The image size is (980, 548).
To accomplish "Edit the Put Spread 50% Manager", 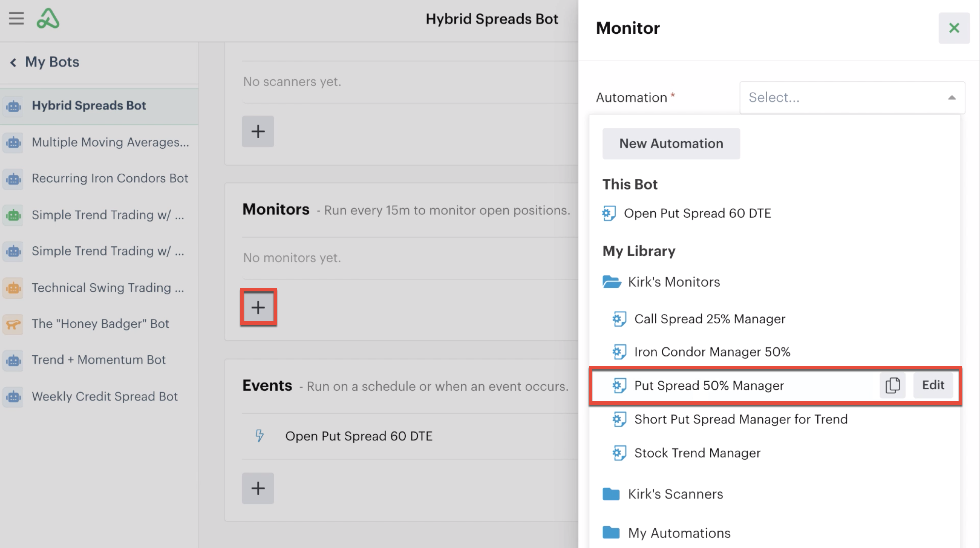I will point(933,385).
